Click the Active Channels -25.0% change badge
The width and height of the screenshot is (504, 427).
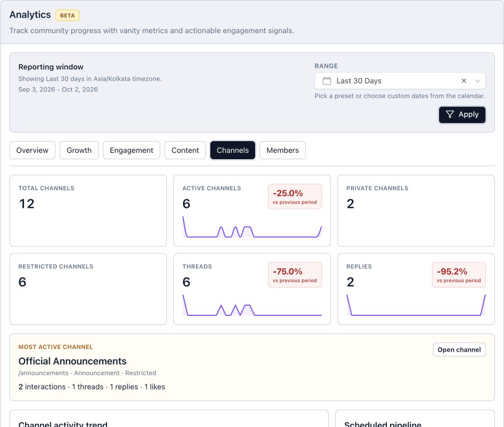click(295, 197)
